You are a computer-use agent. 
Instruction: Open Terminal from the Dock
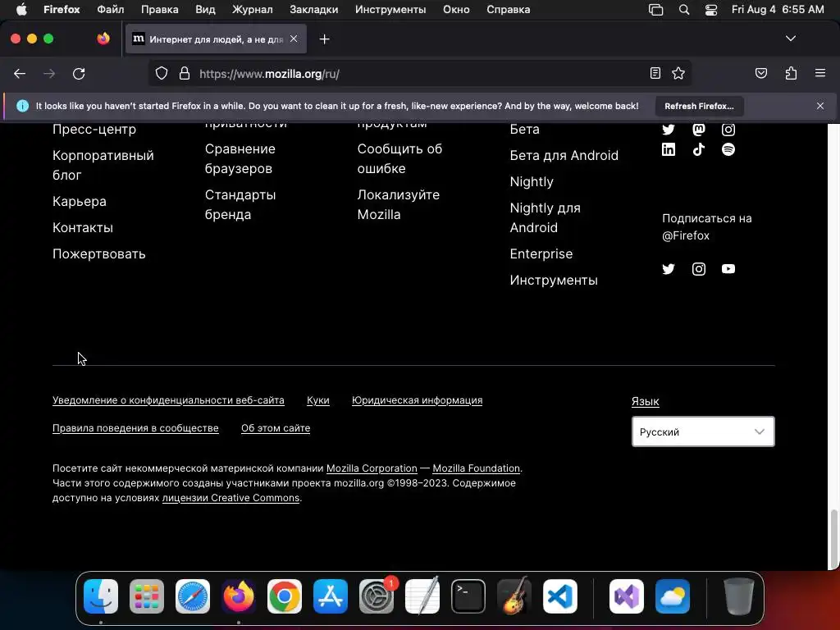(468, 596)
